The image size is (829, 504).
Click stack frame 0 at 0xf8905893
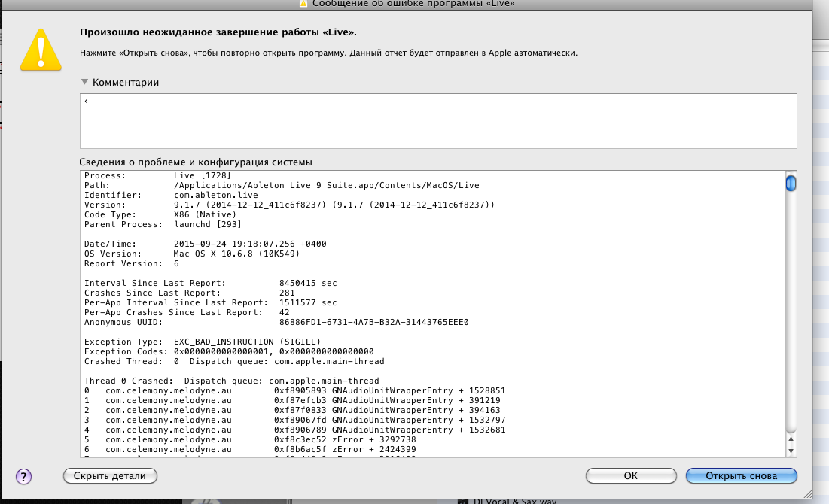[x=295, y=391]
